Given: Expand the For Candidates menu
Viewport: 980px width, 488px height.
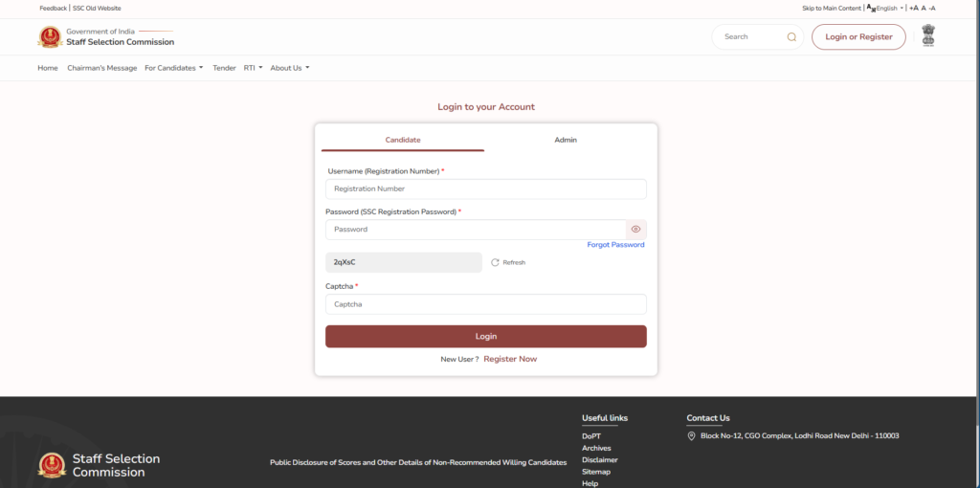Looking at the screenshot, I should click(x=174, y=68).
